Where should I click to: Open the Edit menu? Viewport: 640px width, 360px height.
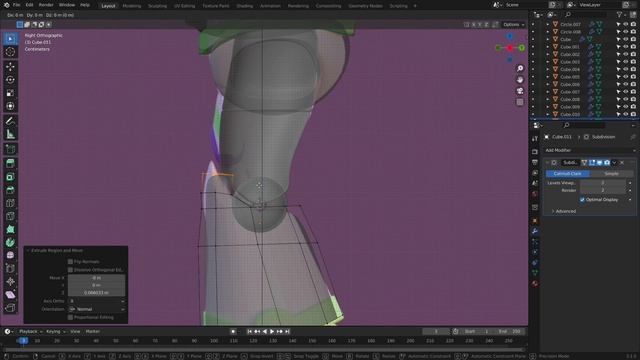click(29, 5)
